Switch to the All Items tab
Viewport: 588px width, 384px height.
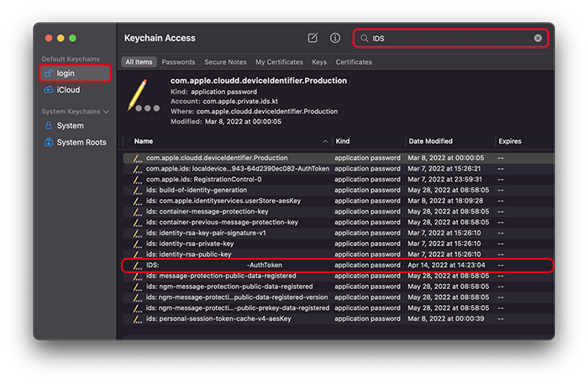(139, 62)
